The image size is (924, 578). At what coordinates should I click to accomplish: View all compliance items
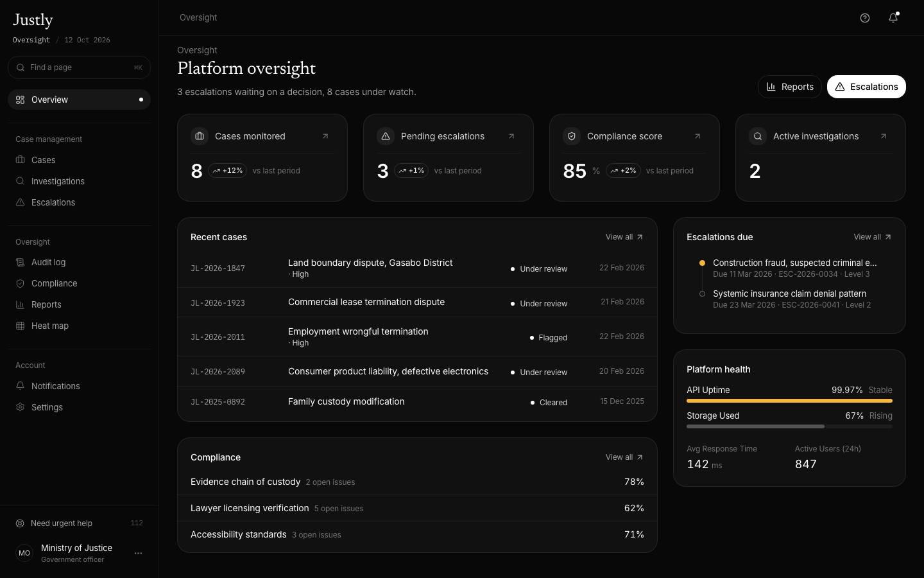point(624,457)
